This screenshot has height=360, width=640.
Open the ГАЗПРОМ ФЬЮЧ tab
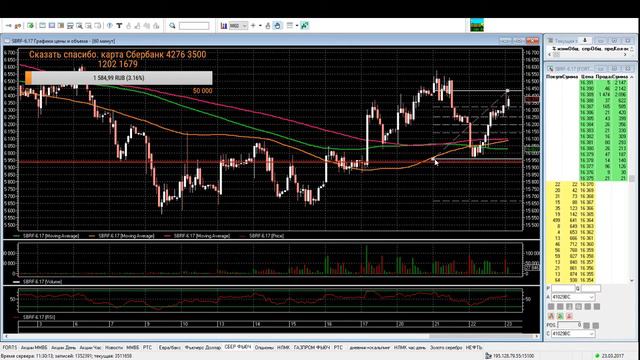click(311, 348)
